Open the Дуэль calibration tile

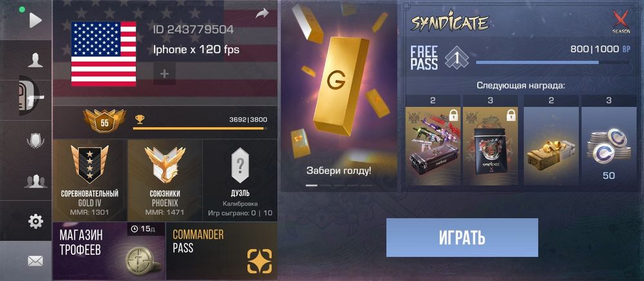[x=240, y=180]
